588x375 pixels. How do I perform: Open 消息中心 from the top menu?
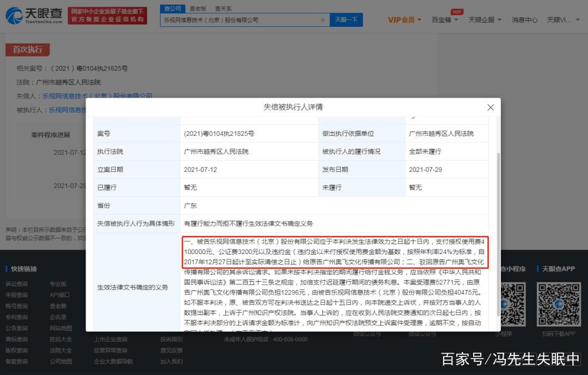point(524,19)
